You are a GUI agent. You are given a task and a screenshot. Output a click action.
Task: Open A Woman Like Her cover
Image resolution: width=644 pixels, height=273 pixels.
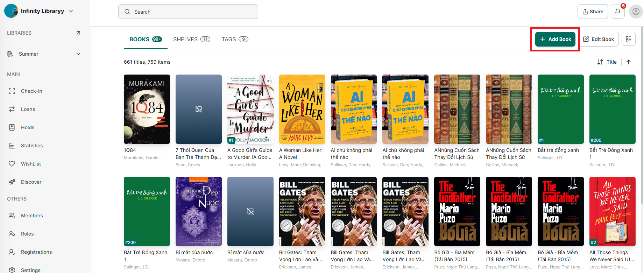pos(302,109)
